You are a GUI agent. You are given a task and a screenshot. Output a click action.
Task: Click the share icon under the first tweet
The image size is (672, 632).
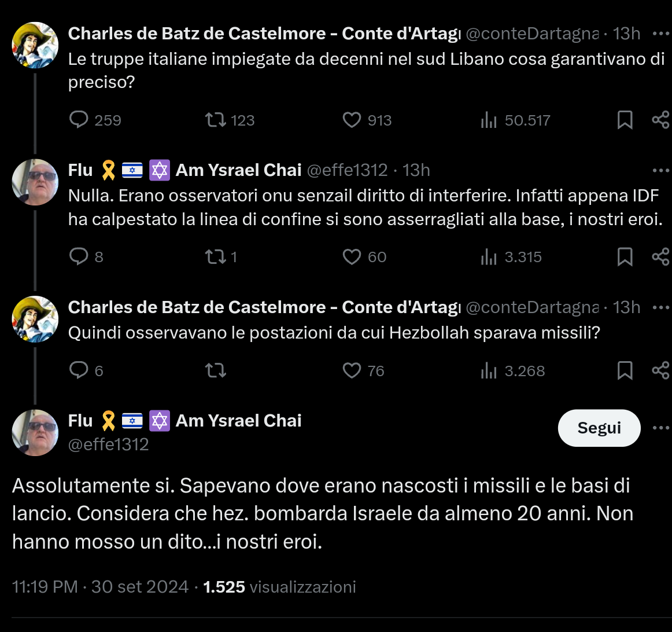click(x=661, y=120)
